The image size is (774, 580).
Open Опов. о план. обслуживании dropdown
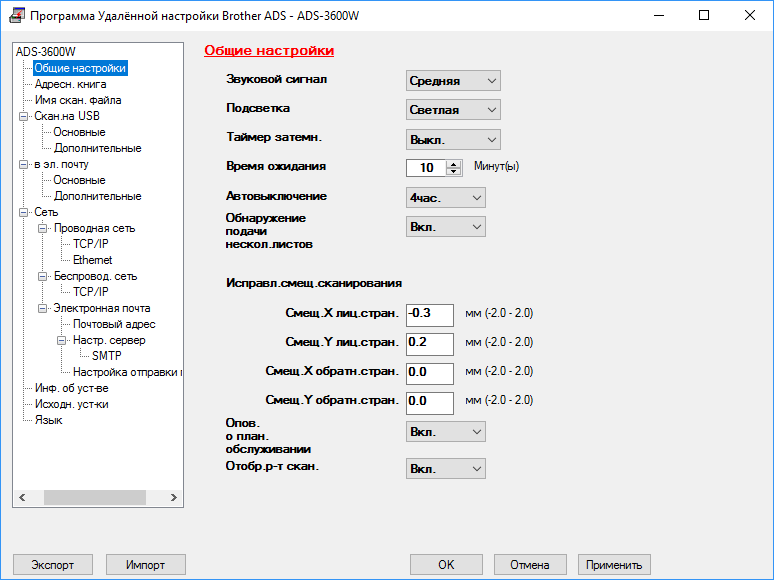click(446, 431)
